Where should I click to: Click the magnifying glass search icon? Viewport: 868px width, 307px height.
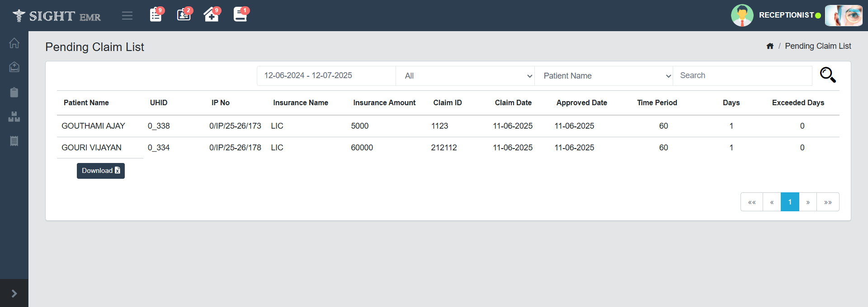point(827,75)
